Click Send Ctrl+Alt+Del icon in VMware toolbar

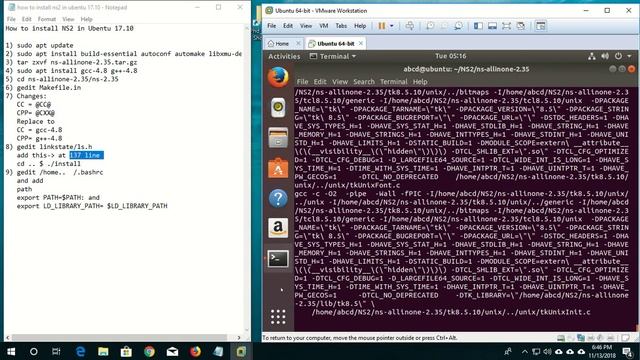[x=409, y=26]
